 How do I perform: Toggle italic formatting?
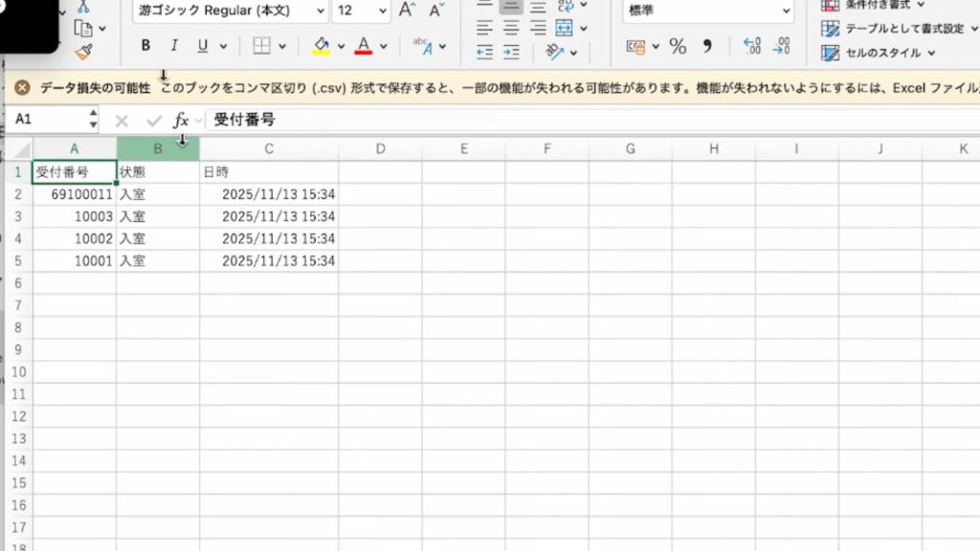tap(173, 45)
